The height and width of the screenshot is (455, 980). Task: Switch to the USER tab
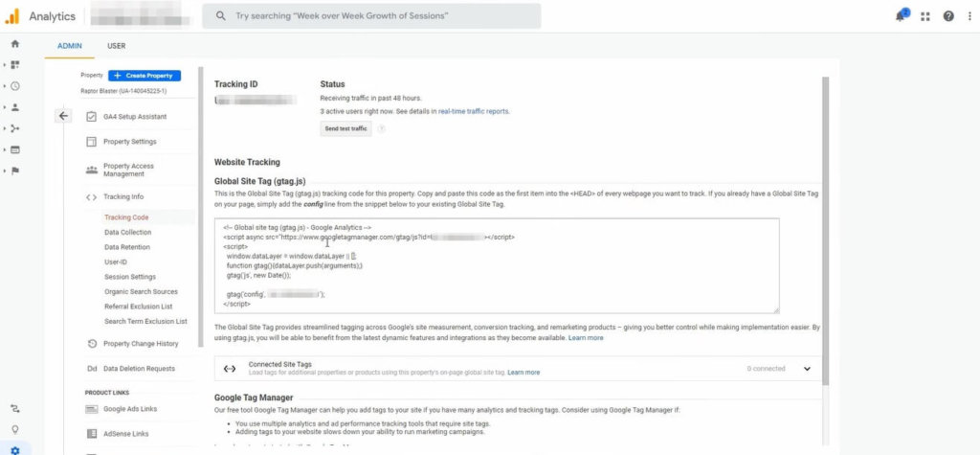(116, 46)
